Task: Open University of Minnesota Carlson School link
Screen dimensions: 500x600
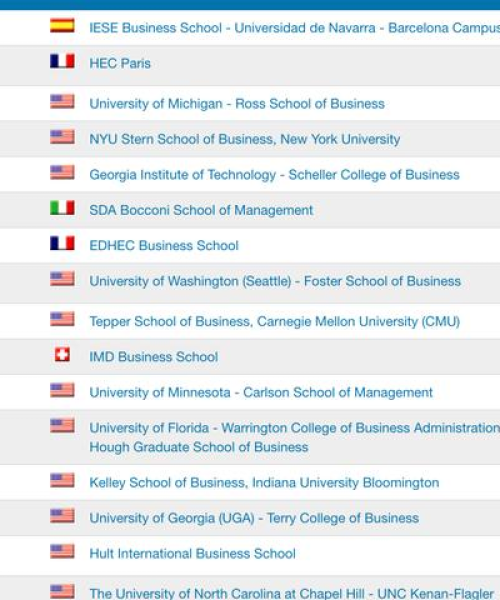Action: (x=261, y=393)
